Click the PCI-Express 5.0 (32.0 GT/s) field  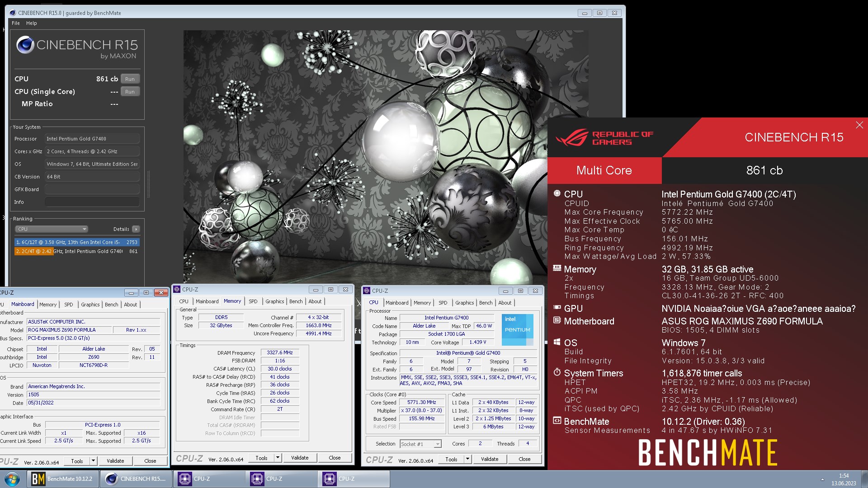pyautogui.click(x=93, y=338)
